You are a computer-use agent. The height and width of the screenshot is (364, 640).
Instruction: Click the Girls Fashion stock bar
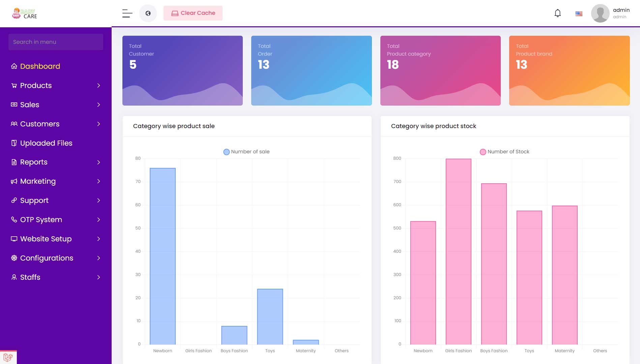(x=459, y=251)
